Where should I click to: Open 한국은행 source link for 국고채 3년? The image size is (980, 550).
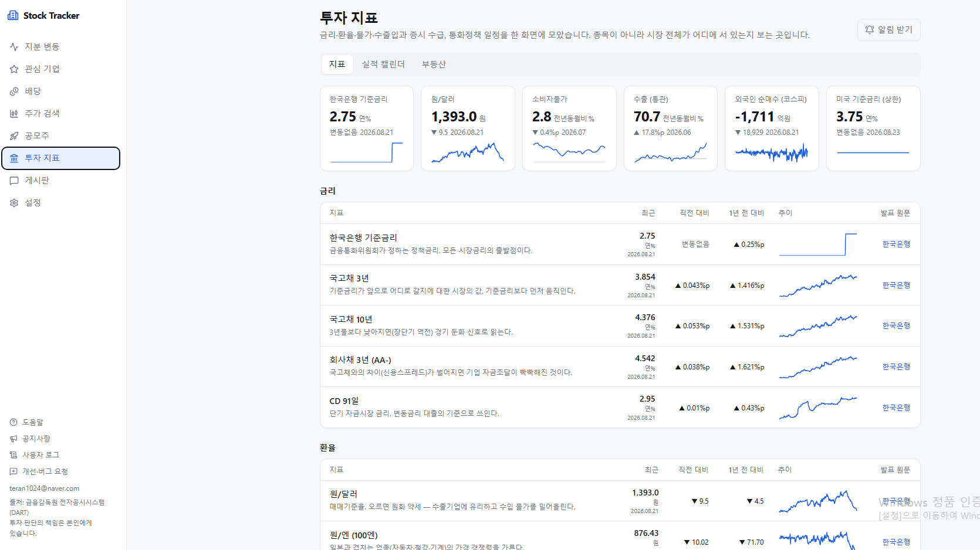click(x=896, y=286)
